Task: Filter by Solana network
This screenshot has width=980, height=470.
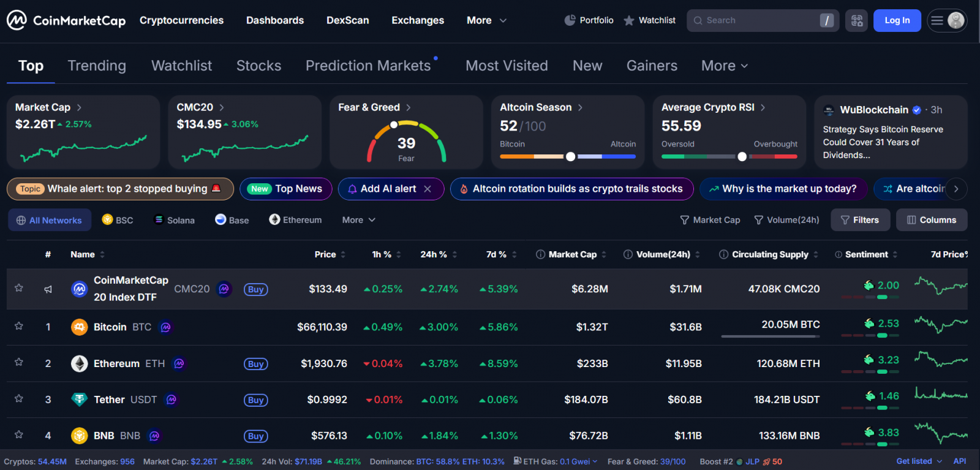Action: coord(175,220)
